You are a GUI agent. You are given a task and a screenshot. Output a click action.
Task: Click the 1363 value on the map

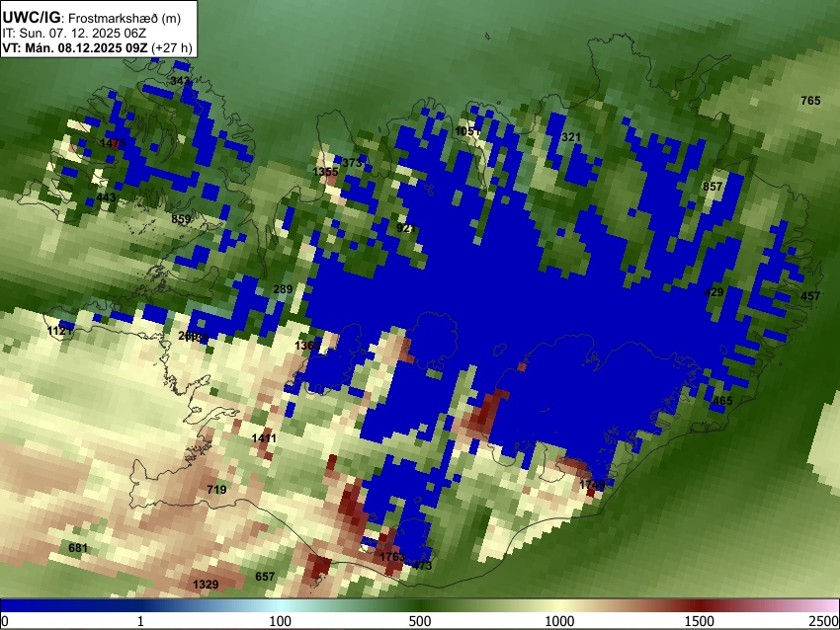tap(307, 346)
